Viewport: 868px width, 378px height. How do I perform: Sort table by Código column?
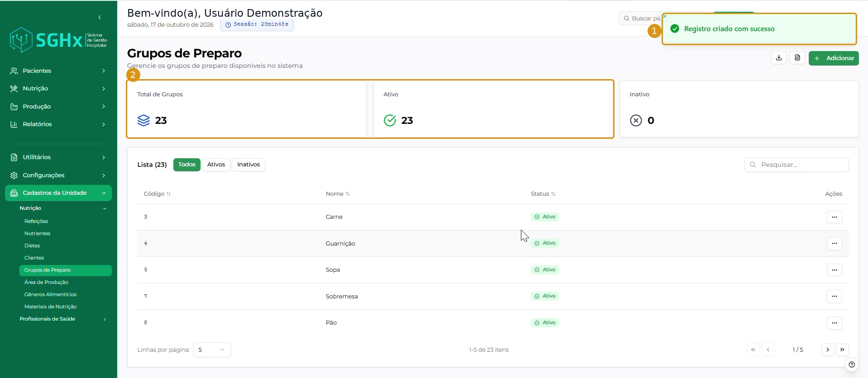point(157,194)
